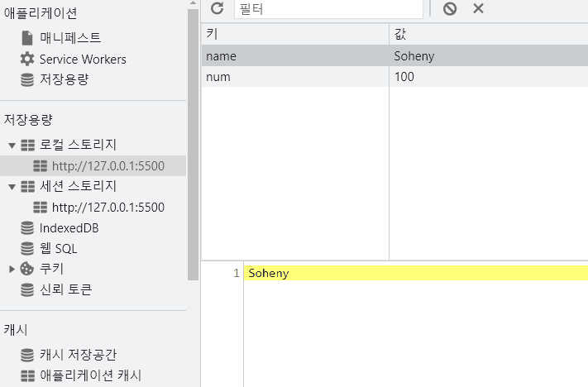Click the clear all (circle-slash) icon
Screen dimensions: 588x387
[450, 8]
